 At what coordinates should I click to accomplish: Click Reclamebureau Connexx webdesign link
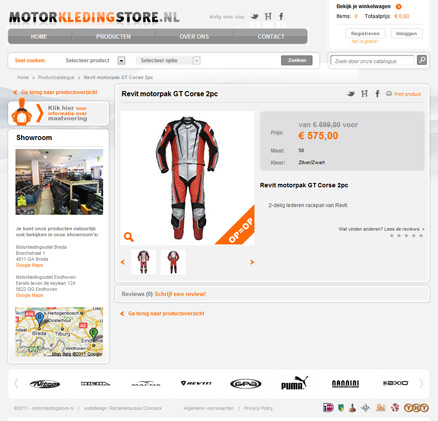click(x=135, y=408)
